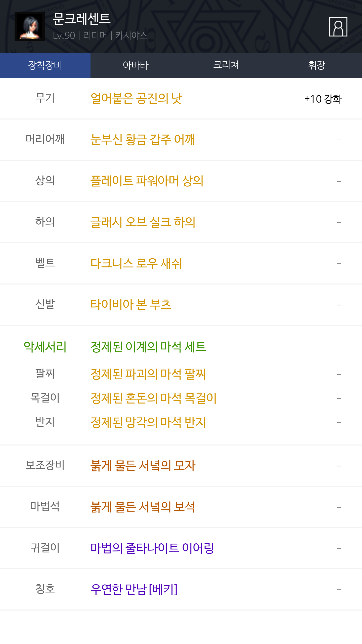Open the 정제된 이계의 마석 세트 set
The height and width of the screenshot is (644, 362).
click(148, 347)
